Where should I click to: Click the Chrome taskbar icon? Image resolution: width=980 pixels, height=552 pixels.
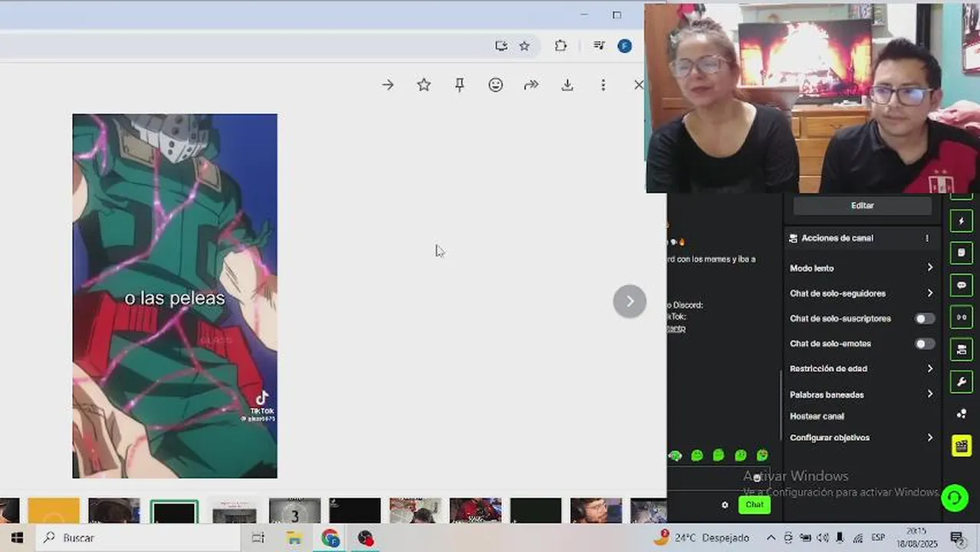pyautogui.click(x=331, y=538)
